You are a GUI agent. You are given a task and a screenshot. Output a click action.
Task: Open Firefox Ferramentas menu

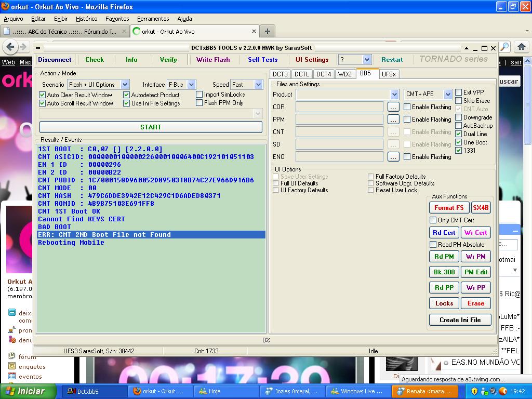153,19
